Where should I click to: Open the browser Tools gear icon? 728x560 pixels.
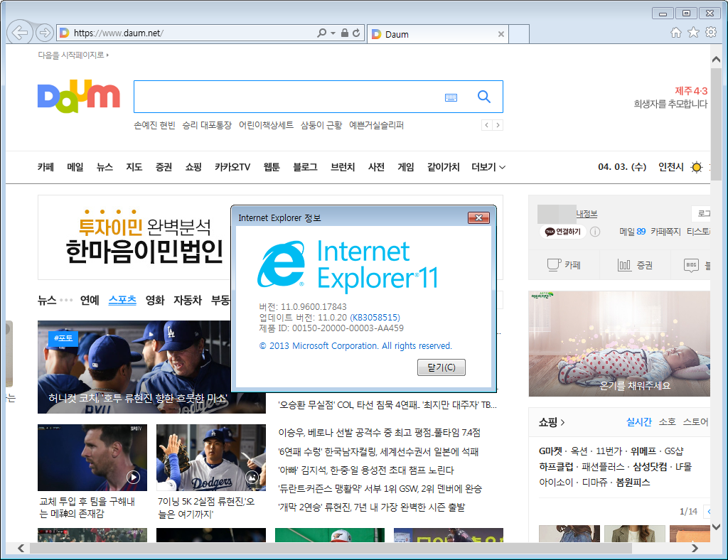(711, 32)
